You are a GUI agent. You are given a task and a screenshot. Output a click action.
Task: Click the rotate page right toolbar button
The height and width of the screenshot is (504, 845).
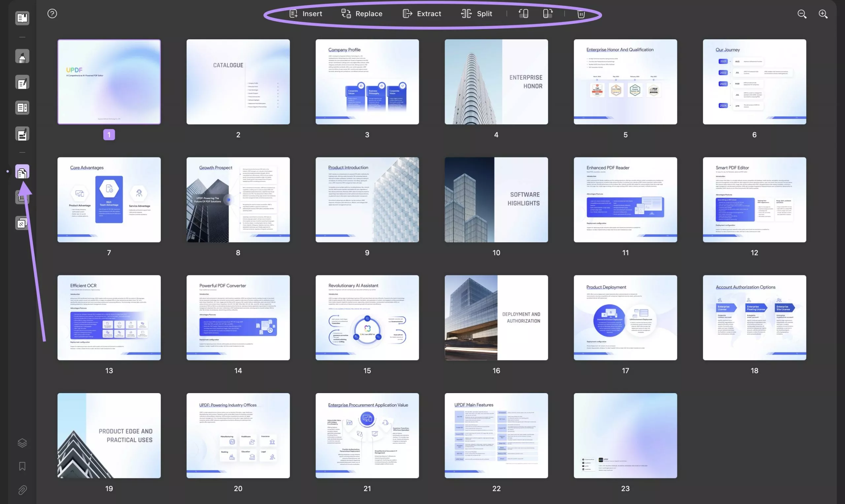tap(547, 14)
